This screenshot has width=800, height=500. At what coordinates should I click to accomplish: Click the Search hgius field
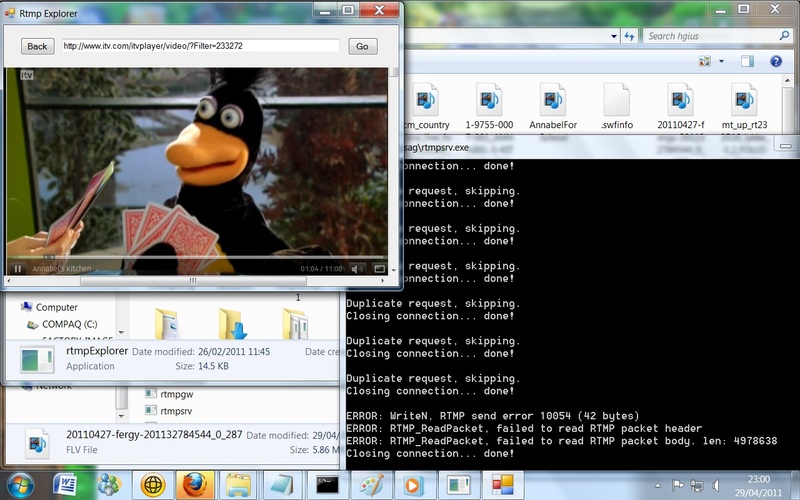(x=712, y=36)
